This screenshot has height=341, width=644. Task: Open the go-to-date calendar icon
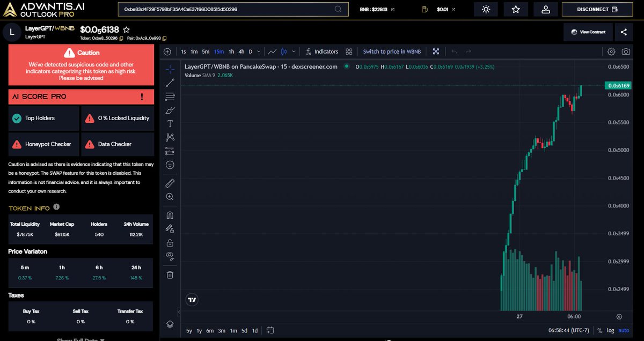(x=270, y=330)
